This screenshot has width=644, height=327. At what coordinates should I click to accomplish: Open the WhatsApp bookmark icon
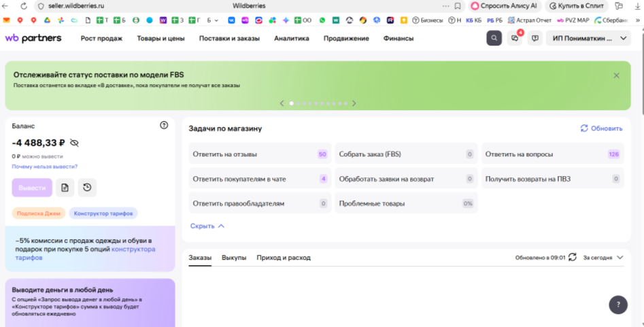coord(322,20)
